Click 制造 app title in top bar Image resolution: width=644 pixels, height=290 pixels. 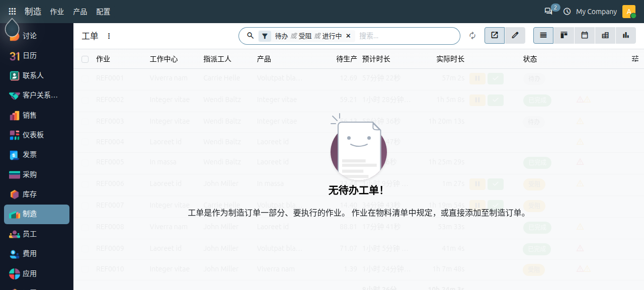coord(33,11)
